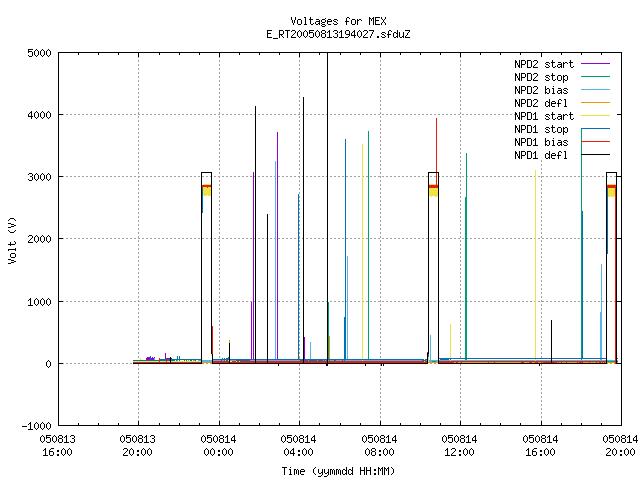Viewport: 640px width, 480px height.
Task: Click the yellow NPD1 start legend line
Action: tap(596, 116)
